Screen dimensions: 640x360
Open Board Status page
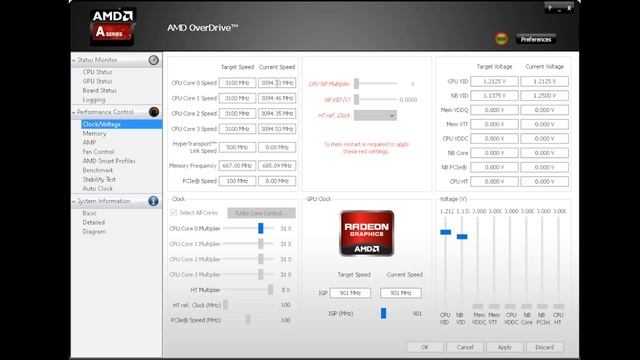[x=99, y=90]
